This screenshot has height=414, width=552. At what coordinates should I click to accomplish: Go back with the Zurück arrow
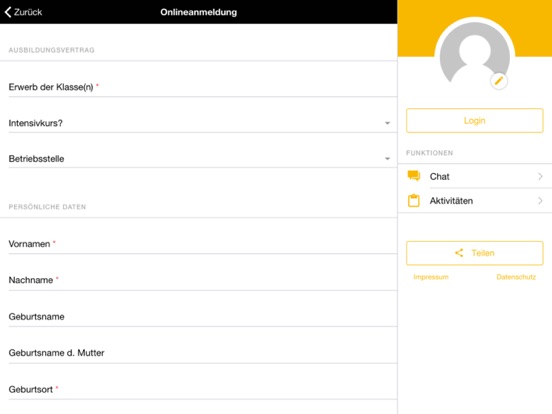[8, 12]
